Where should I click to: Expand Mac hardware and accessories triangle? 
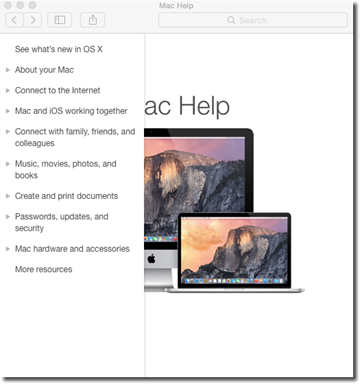[8, 249]
